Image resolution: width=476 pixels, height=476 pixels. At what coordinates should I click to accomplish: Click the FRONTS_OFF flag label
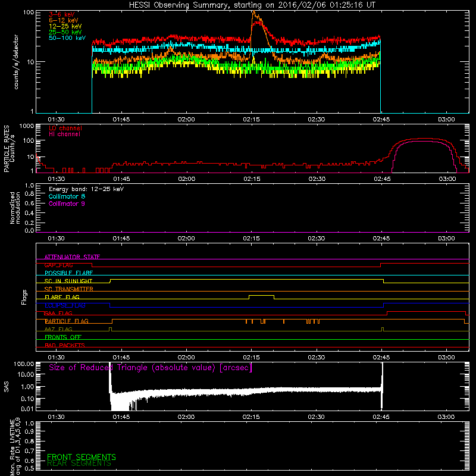(63, 337)
